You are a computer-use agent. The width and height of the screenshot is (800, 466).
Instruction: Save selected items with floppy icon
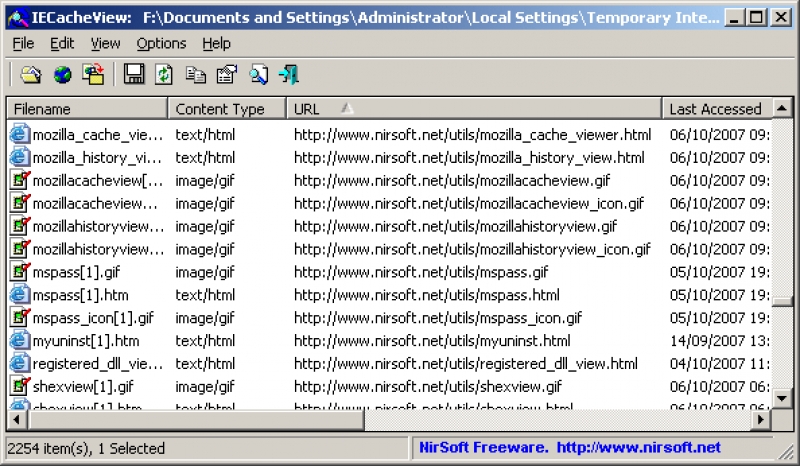(134, 75)
